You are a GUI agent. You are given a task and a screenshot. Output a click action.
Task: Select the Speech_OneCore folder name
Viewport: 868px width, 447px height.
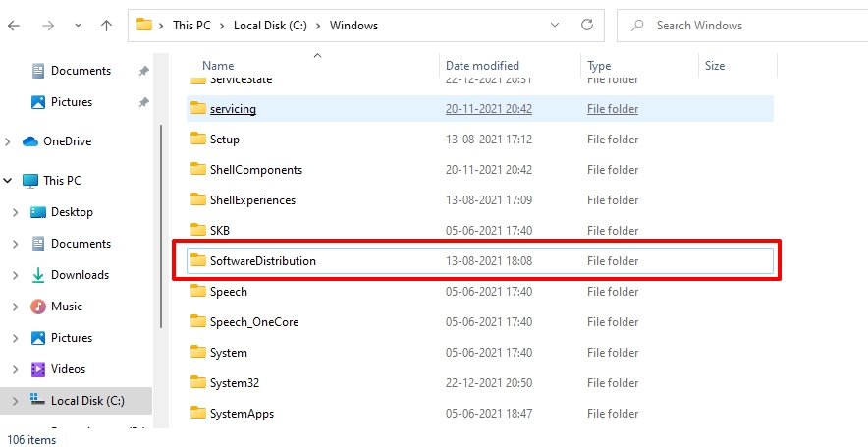[254, 322]
